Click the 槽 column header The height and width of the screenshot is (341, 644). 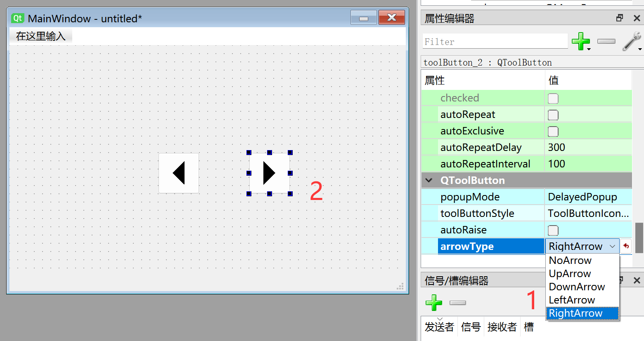529,327
